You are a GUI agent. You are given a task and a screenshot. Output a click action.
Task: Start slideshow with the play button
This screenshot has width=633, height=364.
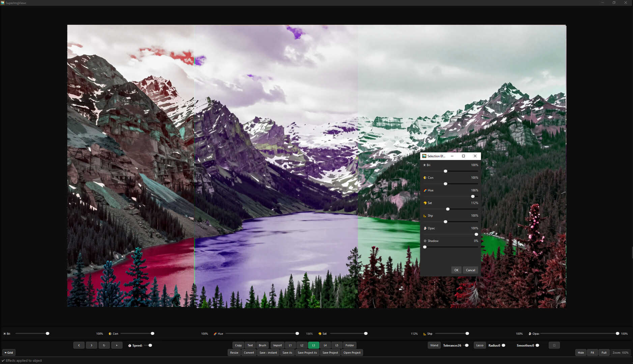click(117, 345)
